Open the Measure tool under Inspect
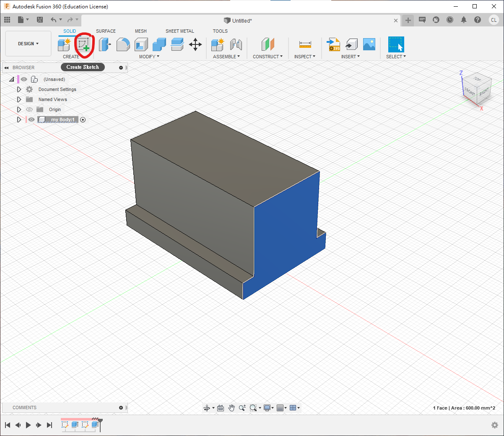Screen dimensions: 504x436 click(x=305, y=44)
